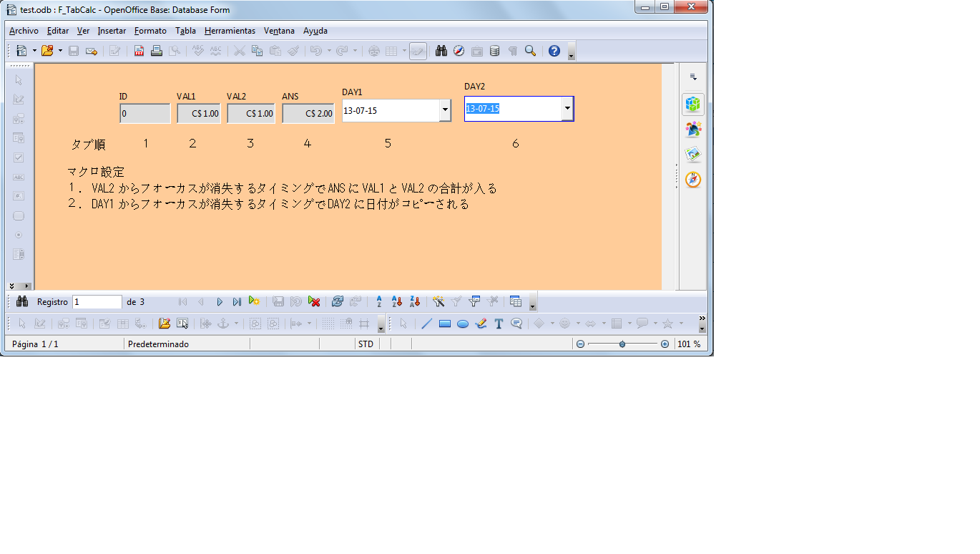
Task: Open the Formato menu
Action: (150, 31)
